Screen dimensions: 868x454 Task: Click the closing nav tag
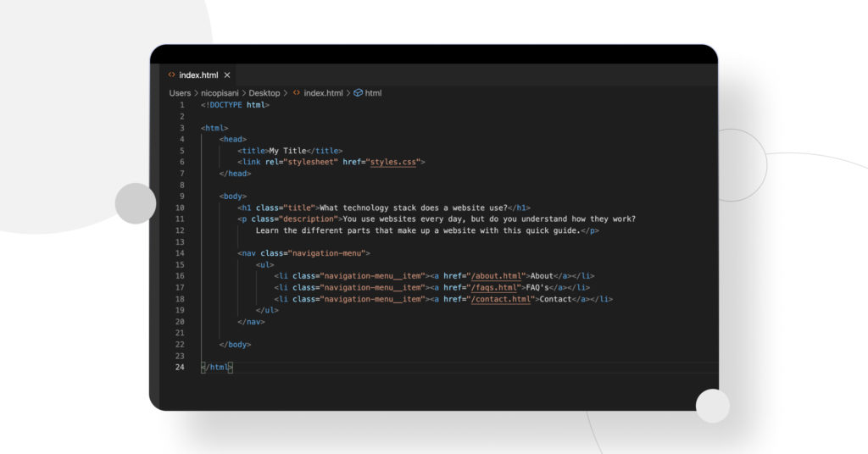251,322
